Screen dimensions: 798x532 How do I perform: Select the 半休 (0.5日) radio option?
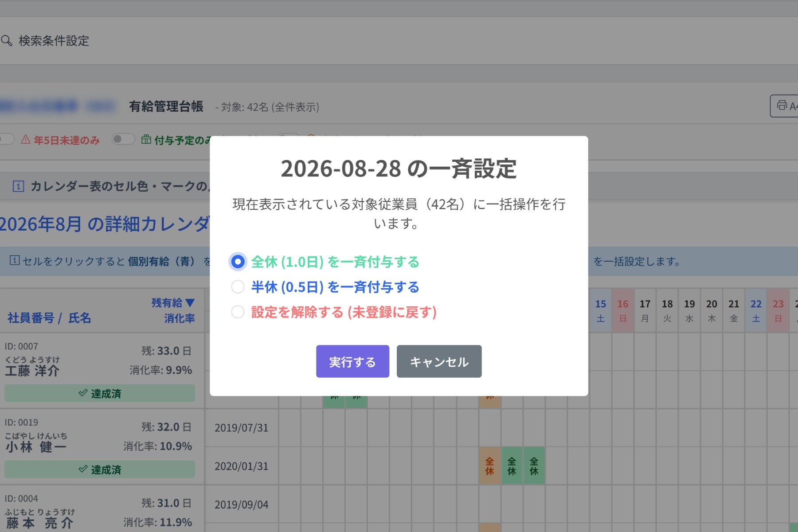tap(238, 287)
